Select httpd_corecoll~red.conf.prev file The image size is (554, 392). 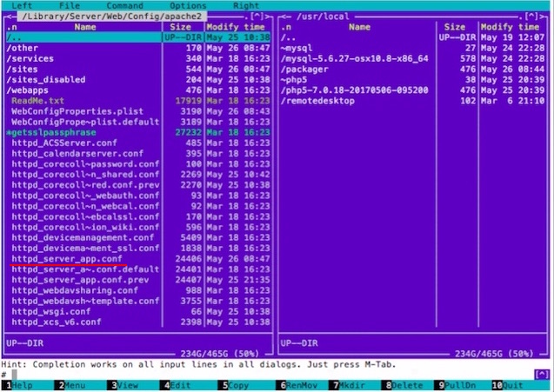pyautogui.click(x=138, y=185)
